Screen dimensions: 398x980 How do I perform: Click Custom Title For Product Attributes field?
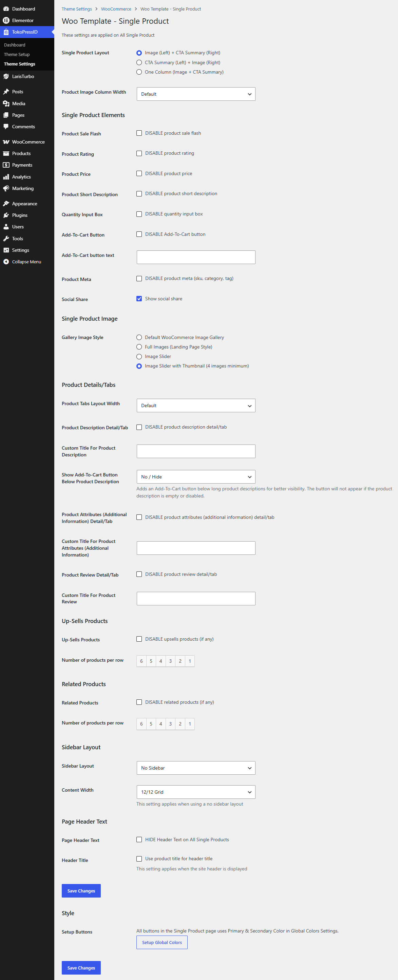tap(196, 548)
